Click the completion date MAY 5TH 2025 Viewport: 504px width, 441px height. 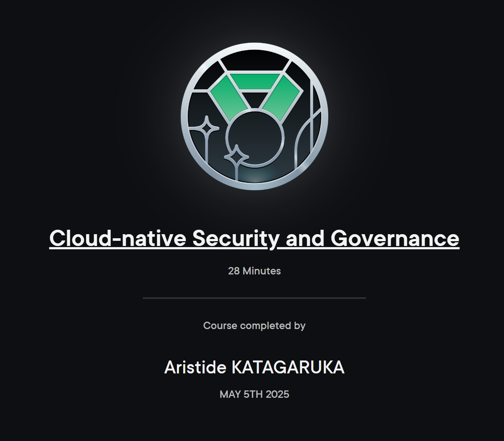254,394
